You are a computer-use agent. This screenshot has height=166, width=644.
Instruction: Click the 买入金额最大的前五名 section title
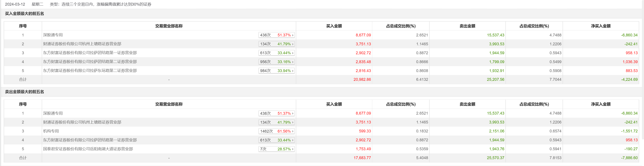tap(24, 14)
